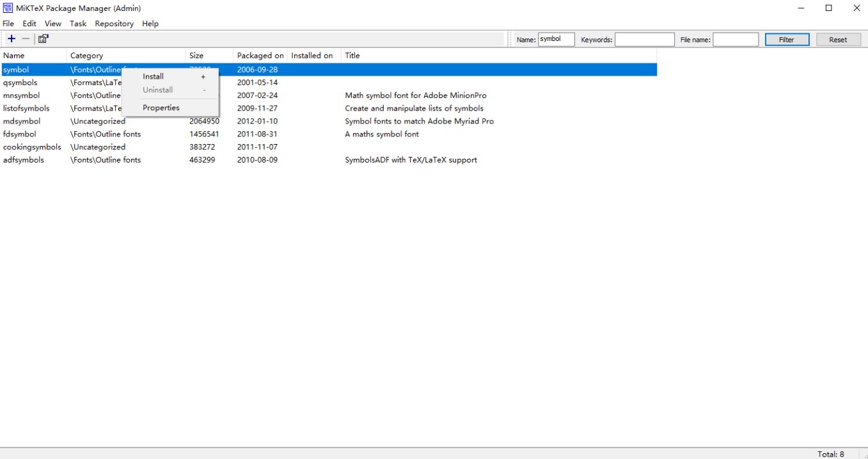This screenshot has height=459, width=868.
Task: Open package Properties toolbar icon
Action: pyautogui.click(x=43, y=39)
